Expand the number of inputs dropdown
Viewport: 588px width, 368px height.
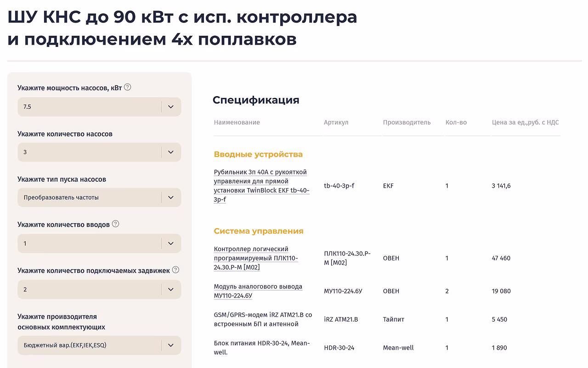coord(99,243)
